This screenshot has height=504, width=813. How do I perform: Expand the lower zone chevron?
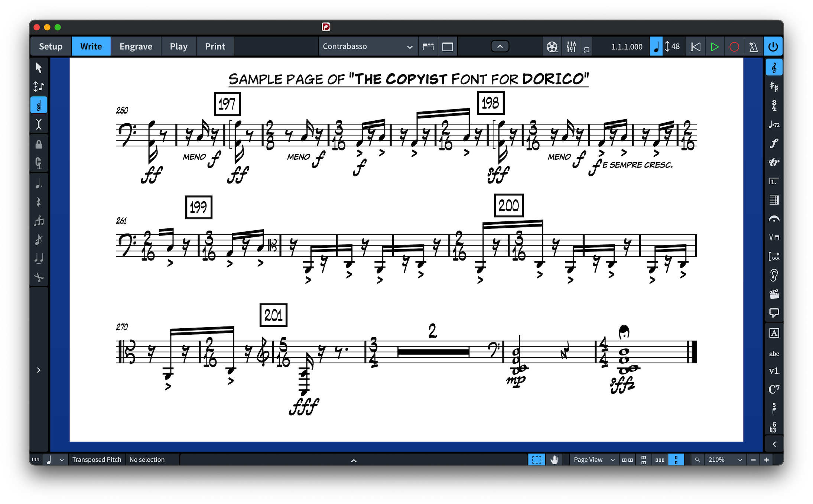[354, 460]
